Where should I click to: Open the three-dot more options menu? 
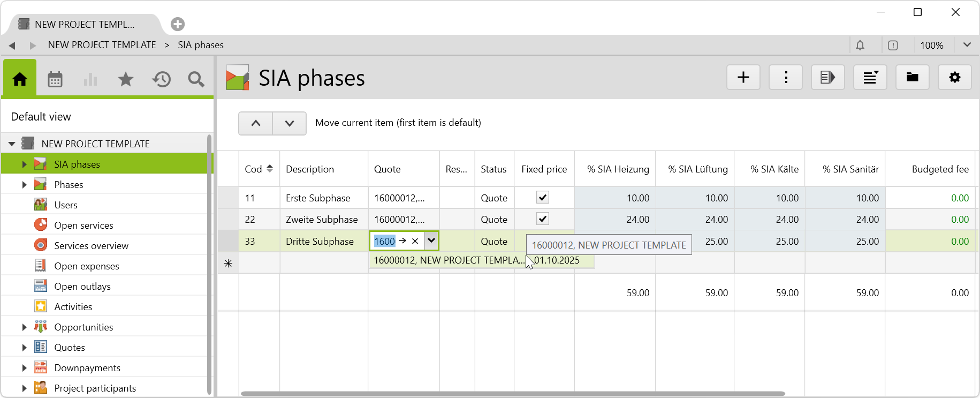click(785, 78)
